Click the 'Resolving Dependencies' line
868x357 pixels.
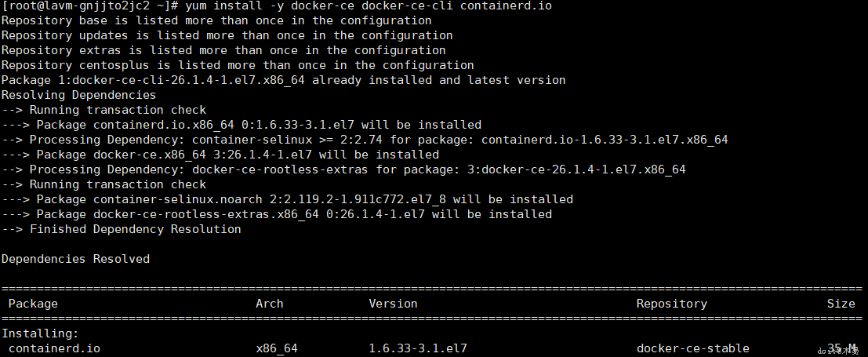78,95
